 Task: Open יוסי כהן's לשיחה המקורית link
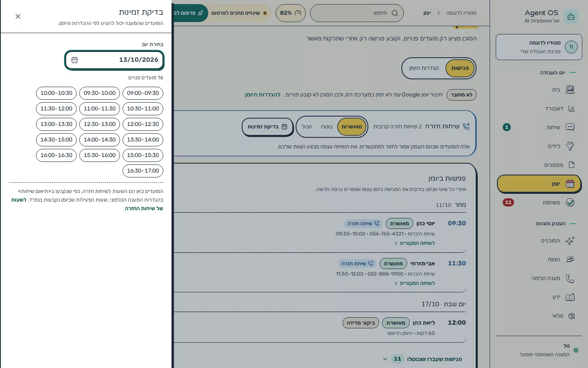click(x=415, y=243)
